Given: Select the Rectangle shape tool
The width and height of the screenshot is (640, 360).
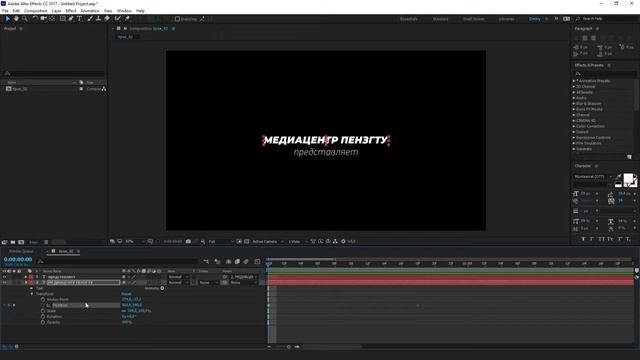Looking at the screenshot, I should pos(62,18).
